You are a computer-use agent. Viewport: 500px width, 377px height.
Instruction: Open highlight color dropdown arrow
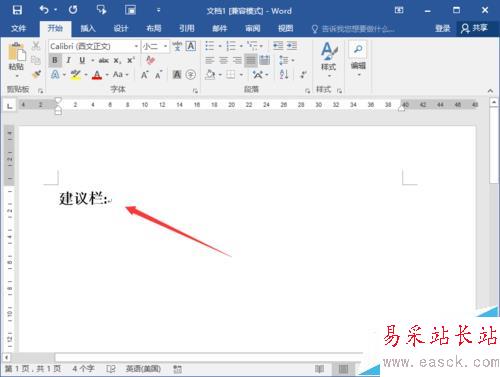(86, 75)
